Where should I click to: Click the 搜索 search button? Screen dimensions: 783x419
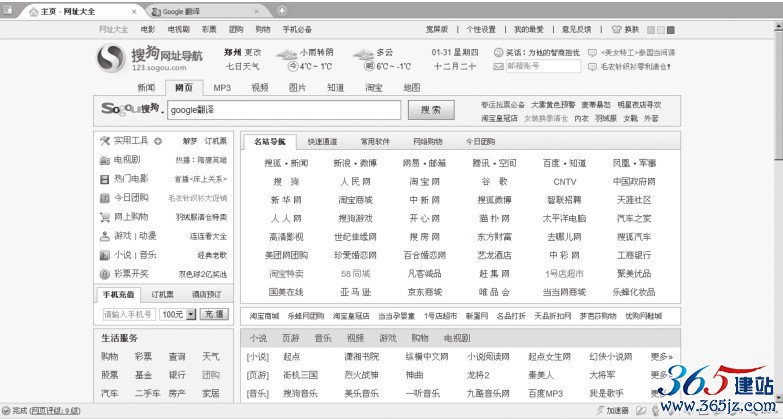point(431,110)
